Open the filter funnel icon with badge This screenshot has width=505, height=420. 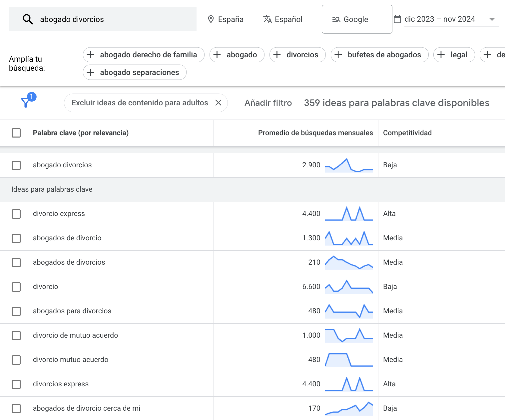[x=28, y=100]
